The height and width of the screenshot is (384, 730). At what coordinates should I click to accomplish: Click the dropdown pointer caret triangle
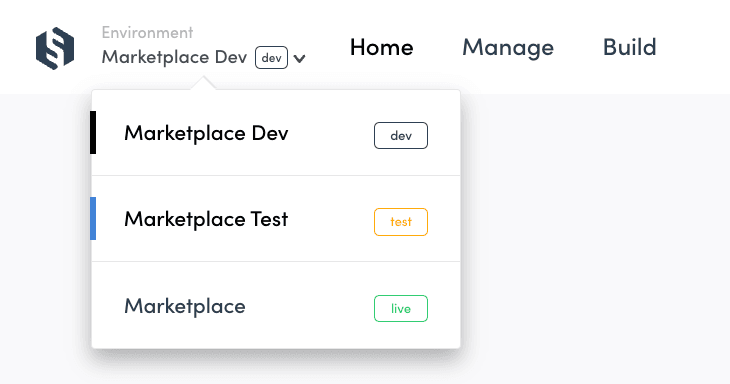203,83
